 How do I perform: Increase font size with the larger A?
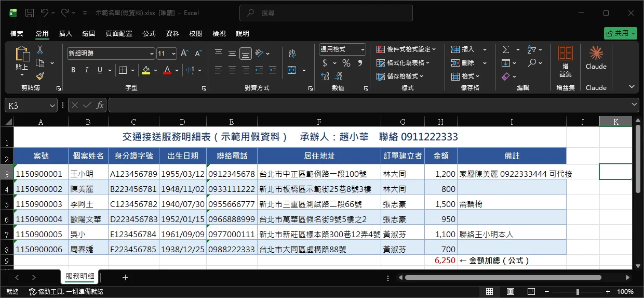(184, 54)
